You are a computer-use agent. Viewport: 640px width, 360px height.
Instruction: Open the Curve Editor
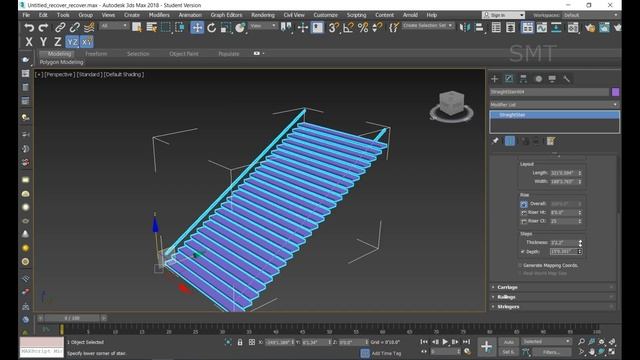[542, 28]
